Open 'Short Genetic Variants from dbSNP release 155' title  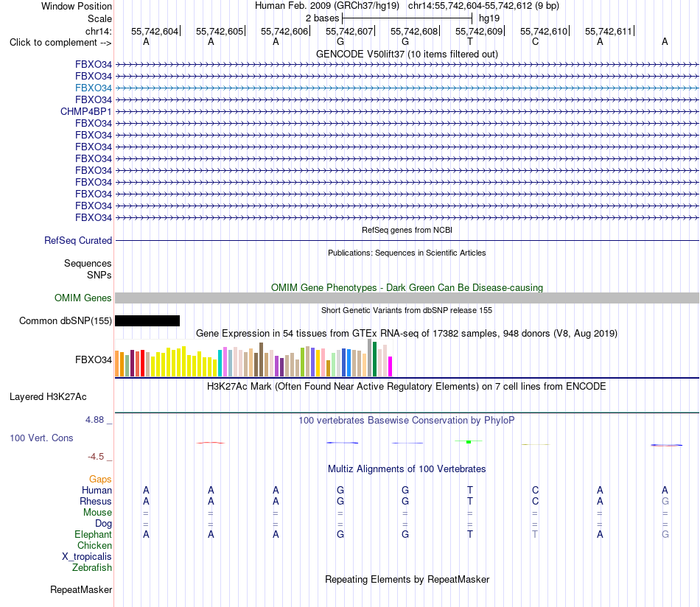407,310
